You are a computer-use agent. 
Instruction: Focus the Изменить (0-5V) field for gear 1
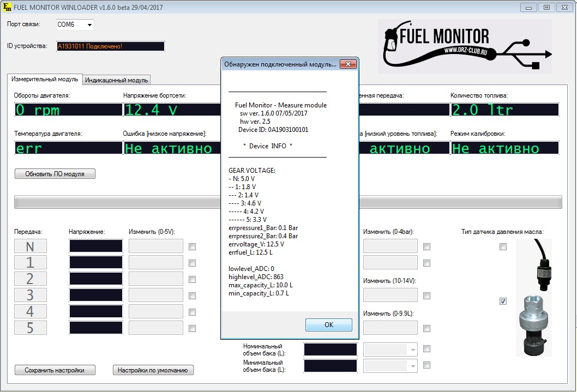tap(155, 262)
